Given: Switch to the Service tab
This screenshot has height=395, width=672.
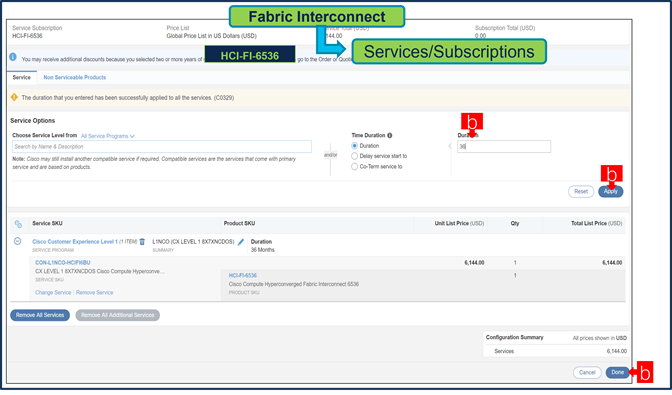Looking at the screenshot, I should 21,78.
